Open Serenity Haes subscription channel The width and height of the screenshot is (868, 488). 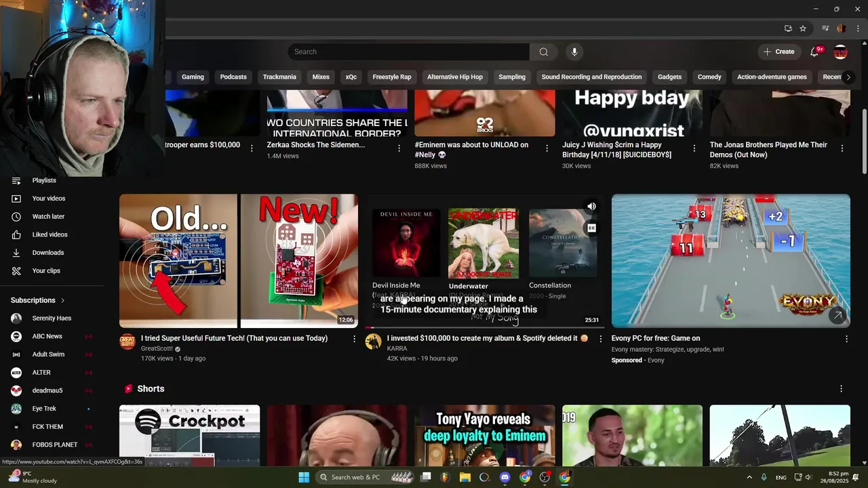point(52,318)
